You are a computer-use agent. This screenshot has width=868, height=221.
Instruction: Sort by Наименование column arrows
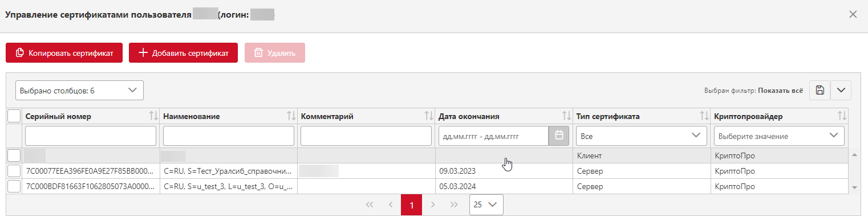tap(291, 116)
